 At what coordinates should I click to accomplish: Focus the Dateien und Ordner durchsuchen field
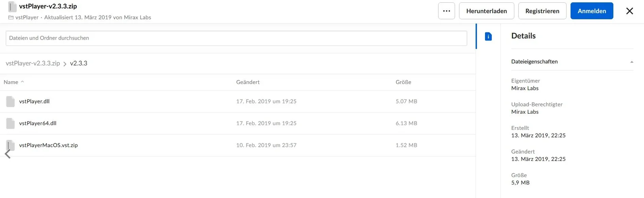pyautogui.click(x=236, y=38)
